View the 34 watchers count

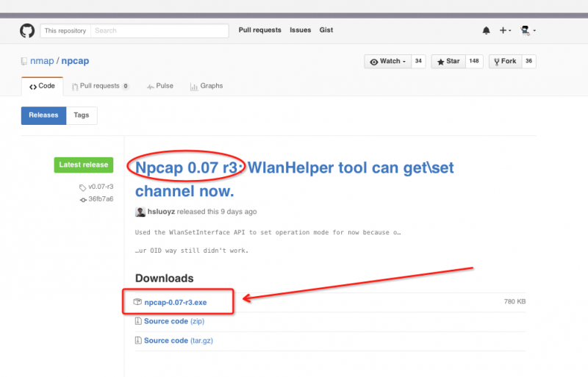click(x=418, y=61)
